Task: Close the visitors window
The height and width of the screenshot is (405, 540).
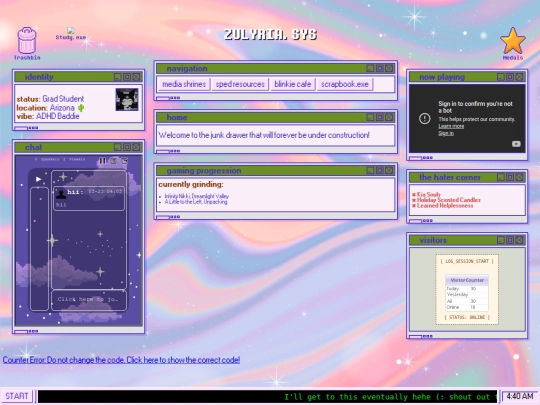Action: (519, 240)
